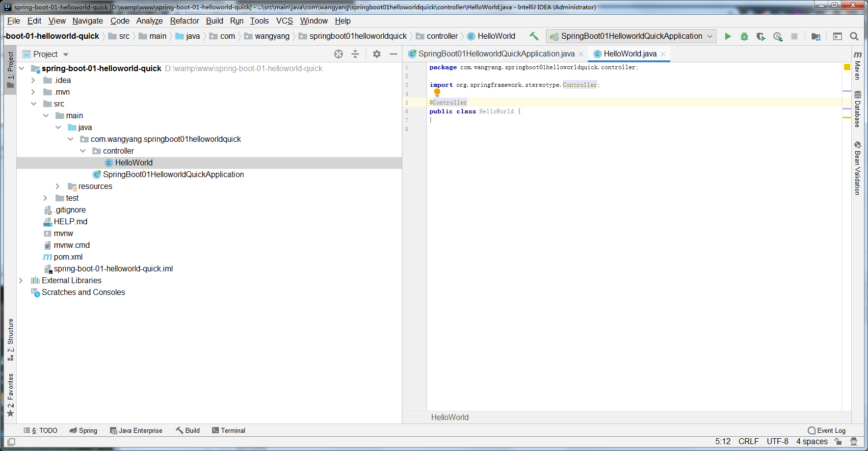Screen dimensions: 868x451
Task: Open the run configuration dropdown
Action: click(631, 36)
